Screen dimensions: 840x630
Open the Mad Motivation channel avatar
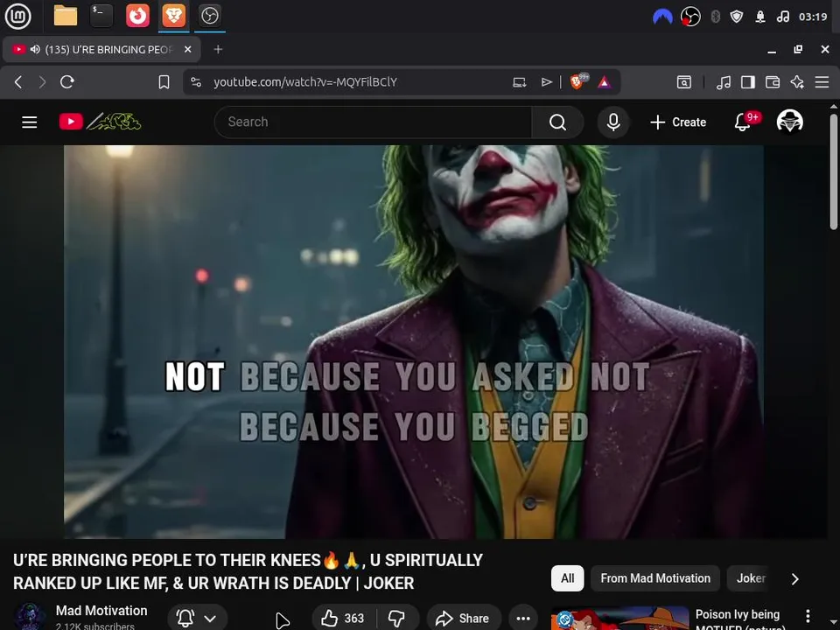pyautogui.click(x=30, y=617)
